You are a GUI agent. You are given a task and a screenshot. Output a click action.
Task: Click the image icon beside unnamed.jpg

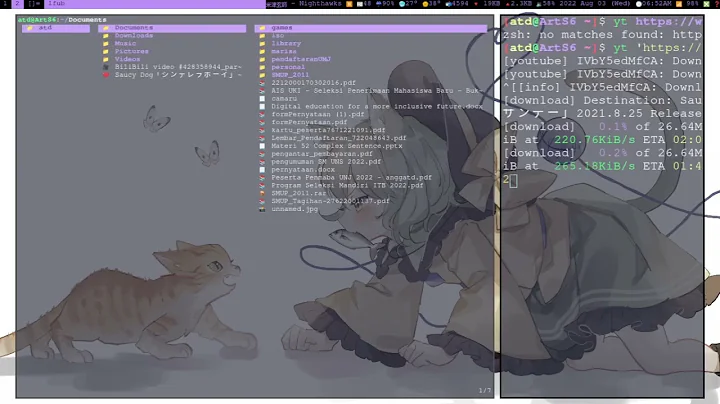click(262, 209)
